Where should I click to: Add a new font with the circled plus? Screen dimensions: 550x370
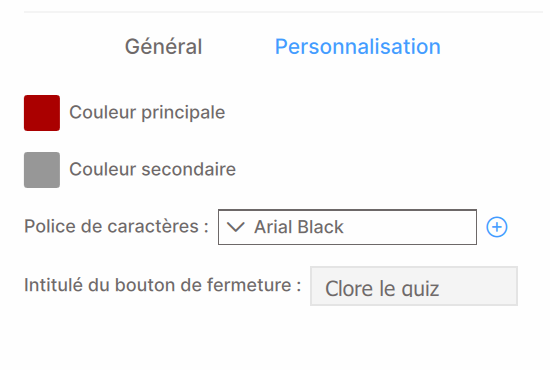pos(496,227)
